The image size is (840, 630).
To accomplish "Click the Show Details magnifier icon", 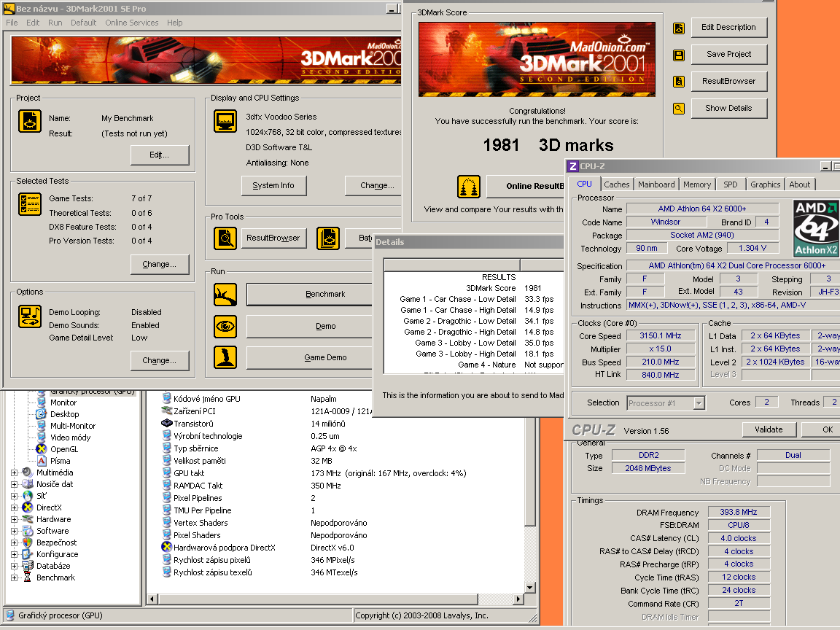I will pyautogui.click(x=679, y=109).
